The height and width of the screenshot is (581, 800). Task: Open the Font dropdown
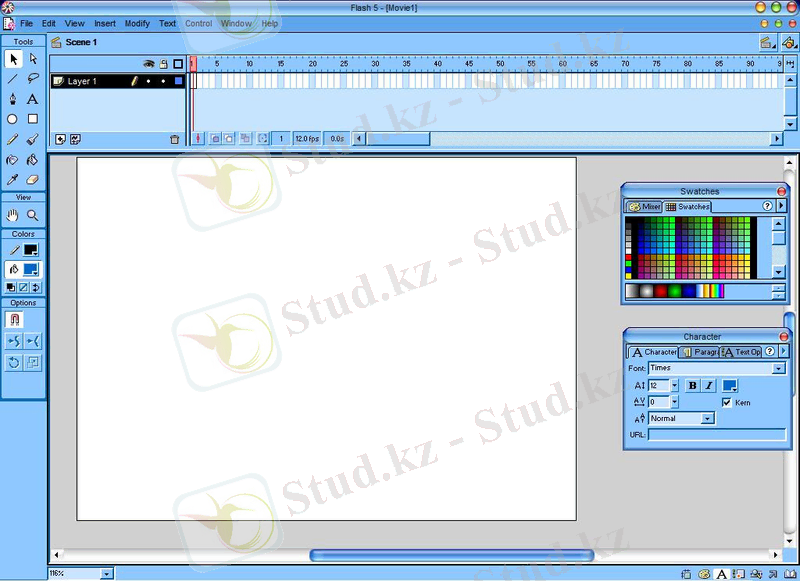pyautogui.click(x=779, y=368)
